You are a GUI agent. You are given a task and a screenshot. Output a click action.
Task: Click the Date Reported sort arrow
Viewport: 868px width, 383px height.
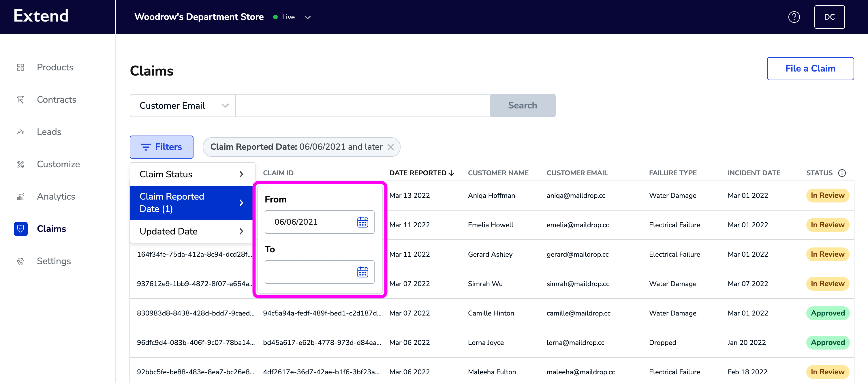pos(452,173)
